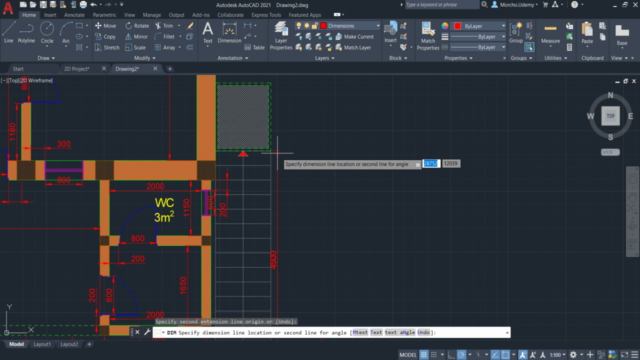The height and width of the screenshot is (360, 640).
Task: Click Make Current layer button
Action: click(354, 37)
